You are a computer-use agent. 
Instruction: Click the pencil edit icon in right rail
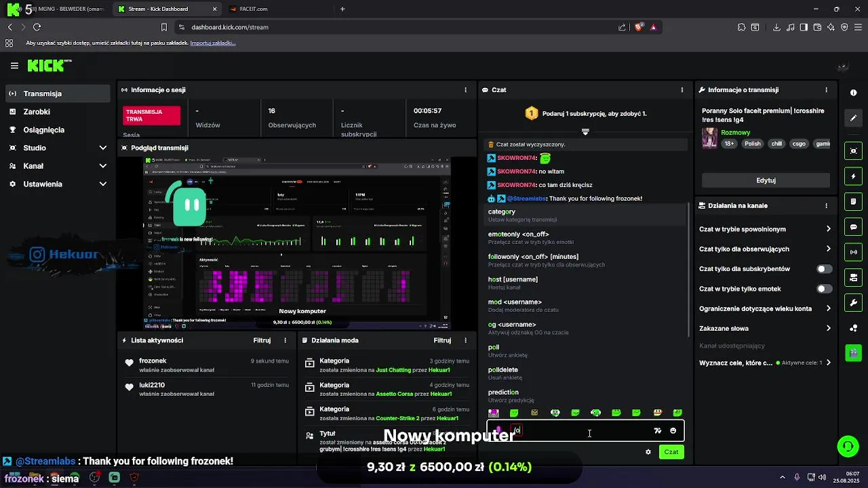[854, 118]
